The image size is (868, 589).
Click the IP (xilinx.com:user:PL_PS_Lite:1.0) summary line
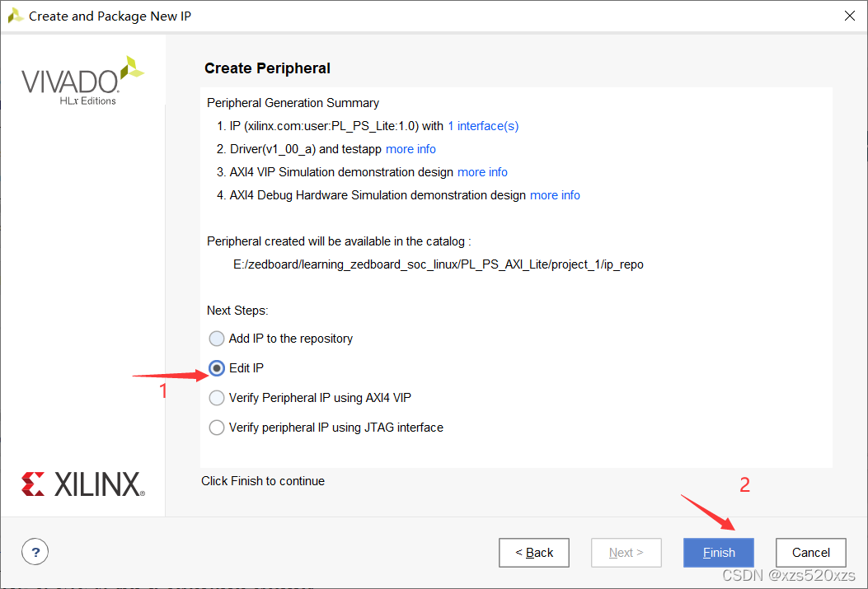368,126
